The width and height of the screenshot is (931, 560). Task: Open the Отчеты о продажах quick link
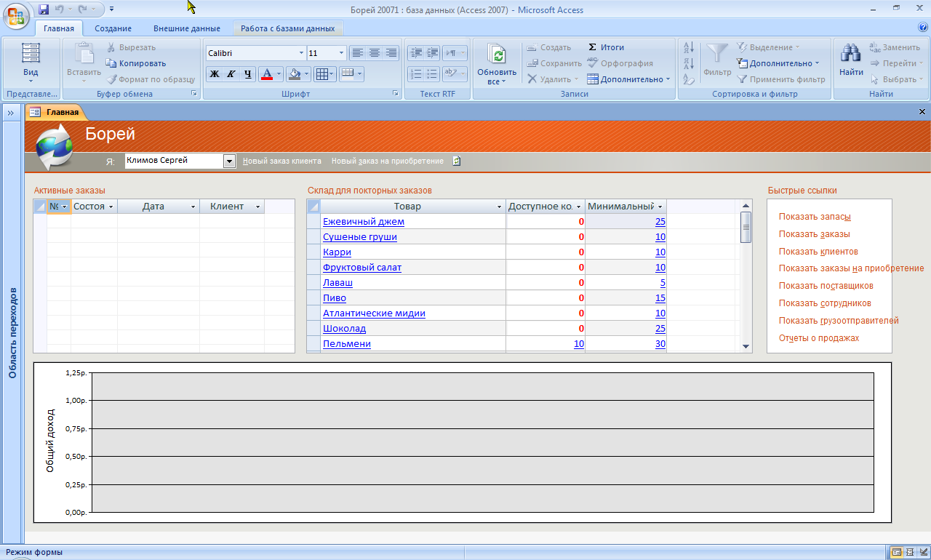coord(819,338)
